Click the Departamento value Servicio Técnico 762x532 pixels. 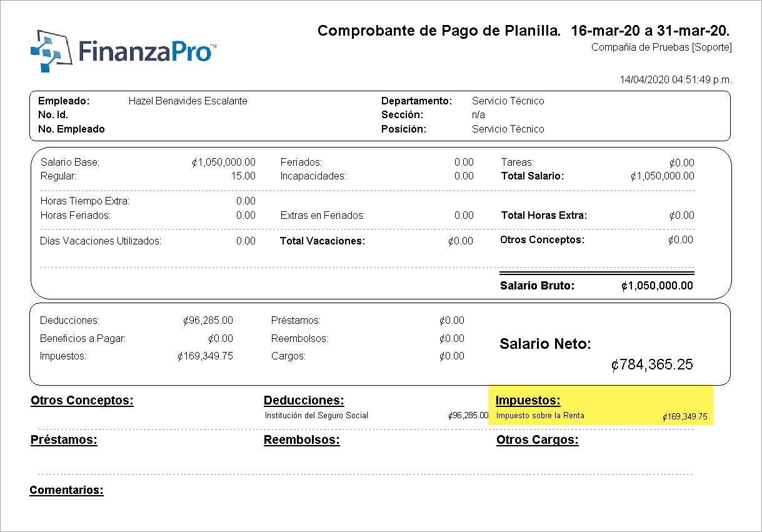508,101
